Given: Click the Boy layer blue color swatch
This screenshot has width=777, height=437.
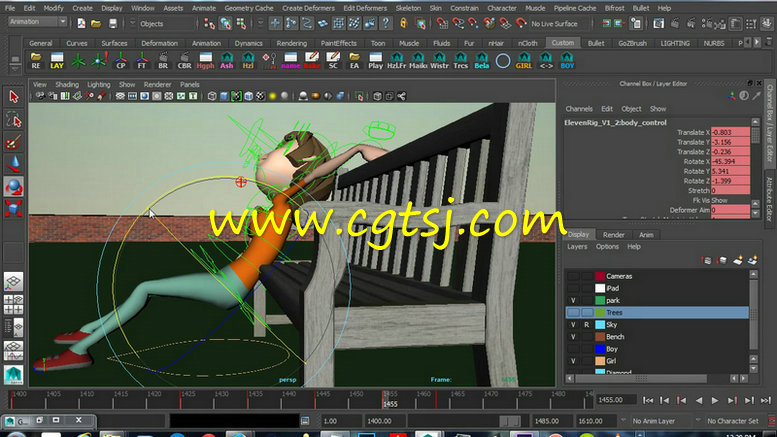Looking at the screenshot, I should pos(600,349).
